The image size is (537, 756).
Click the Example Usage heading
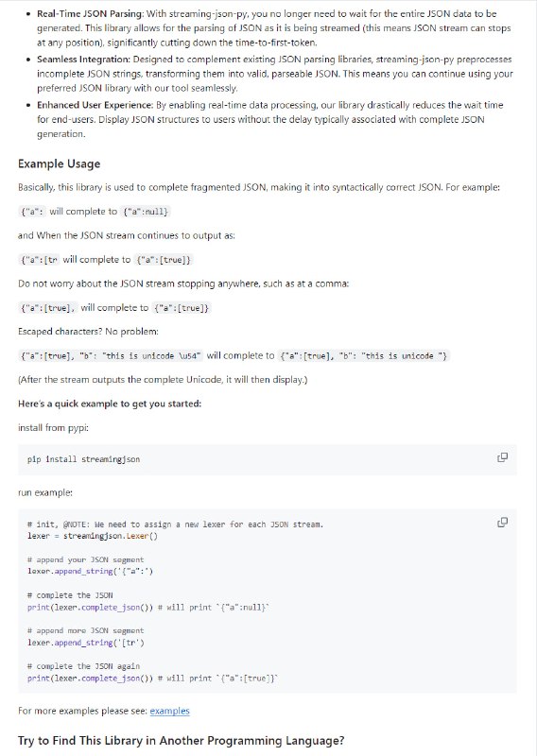point(60,163)
